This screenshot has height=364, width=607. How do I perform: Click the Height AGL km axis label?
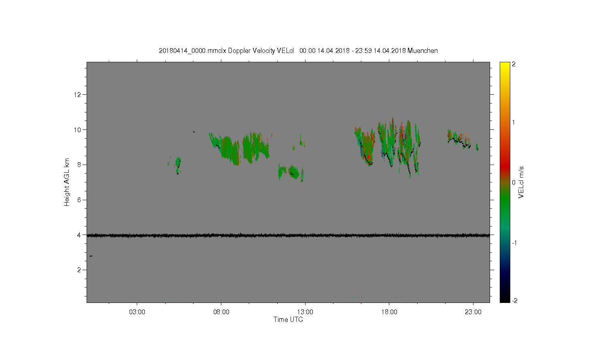[67, 182]
